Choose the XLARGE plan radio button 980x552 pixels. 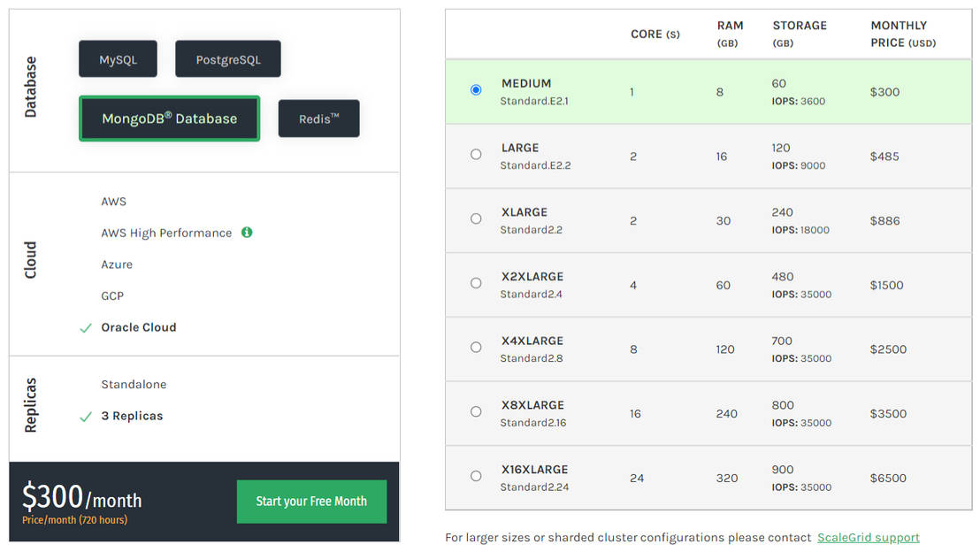coord(476,218)
